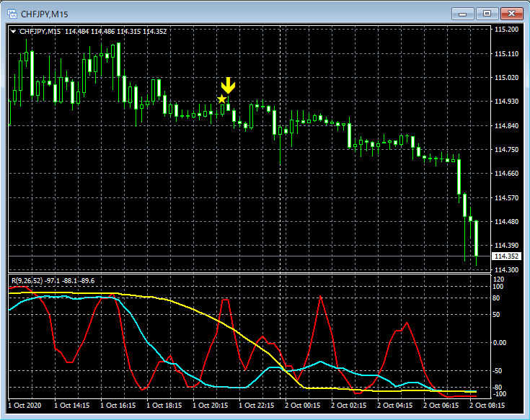
Task: Click the 2 Oct 08:15 time label
Action: coord(487,405)
